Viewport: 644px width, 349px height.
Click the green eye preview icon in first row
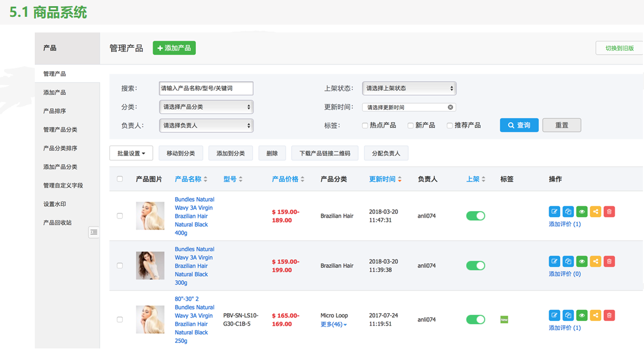click(582, 212)
